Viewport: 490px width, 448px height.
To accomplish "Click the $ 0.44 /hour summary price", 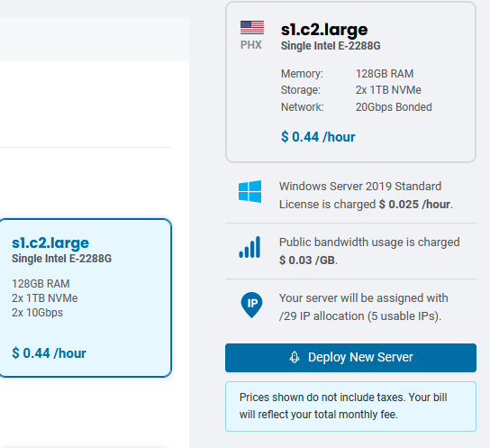I will point(318,137).
